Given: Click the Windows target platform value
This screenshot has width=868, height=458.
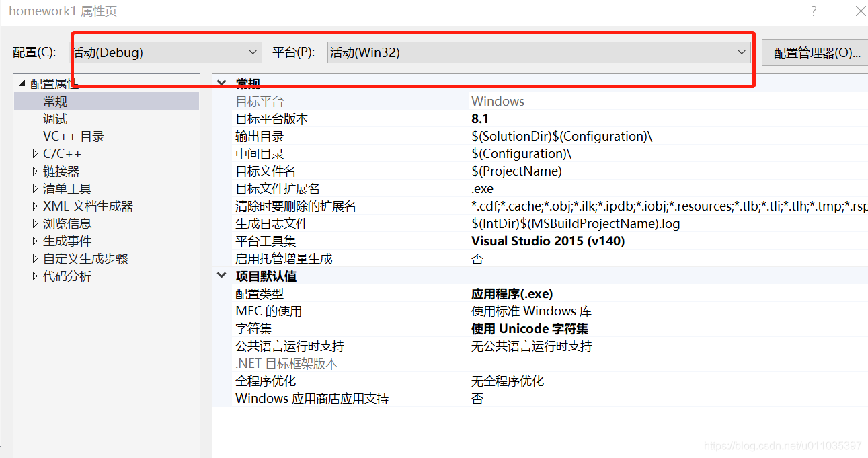Looking at the screenshot, I should click(x=498, y=102).
